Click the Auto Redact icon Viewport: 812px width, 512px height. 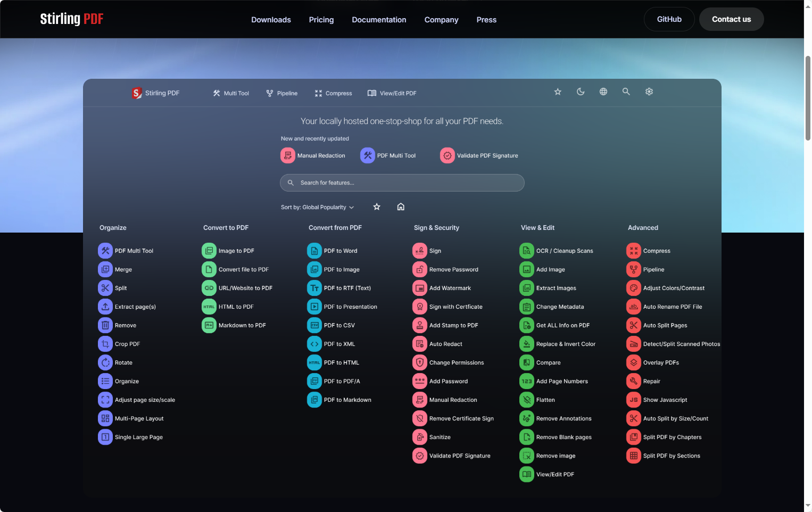coord(420,344)
